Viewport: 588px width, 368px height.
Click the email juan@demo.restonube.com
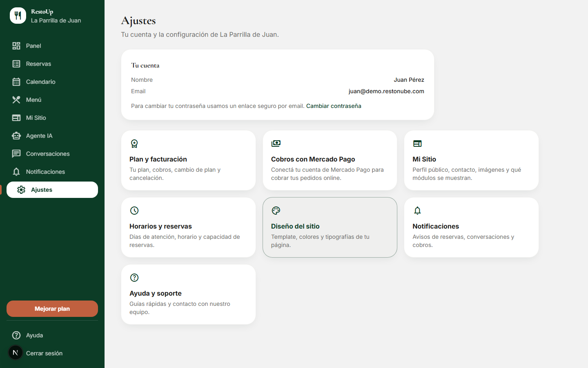[x=386, y=91]
